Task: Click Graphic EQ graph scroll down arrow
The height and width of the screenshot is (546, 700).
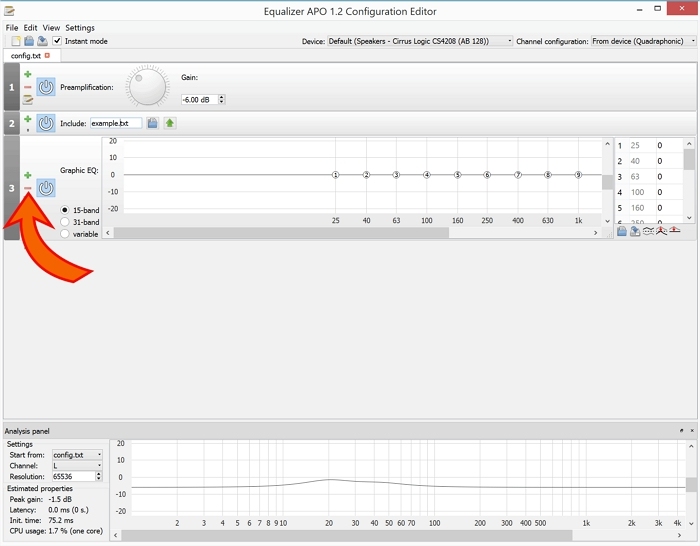Action: pyautogui.click(x=607, y=221)
